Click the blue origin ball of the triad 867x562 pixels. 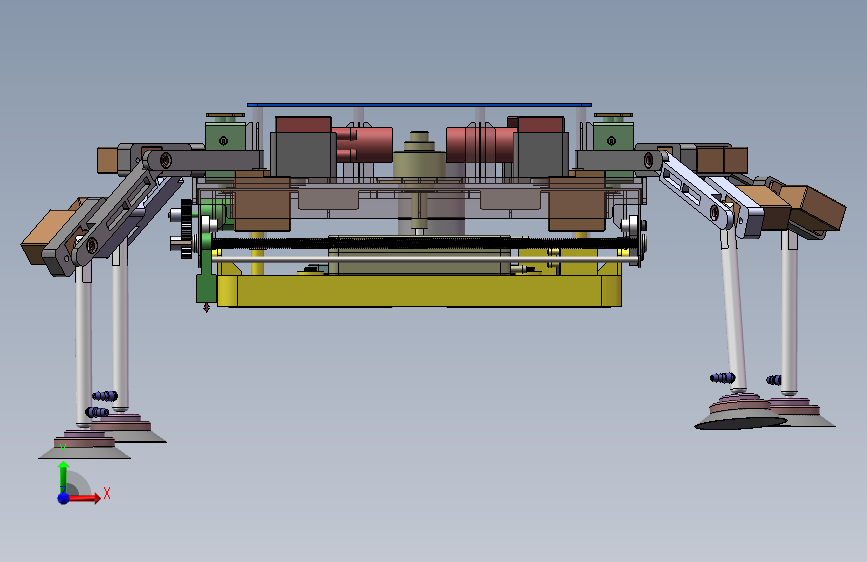(x=64, y=498)
